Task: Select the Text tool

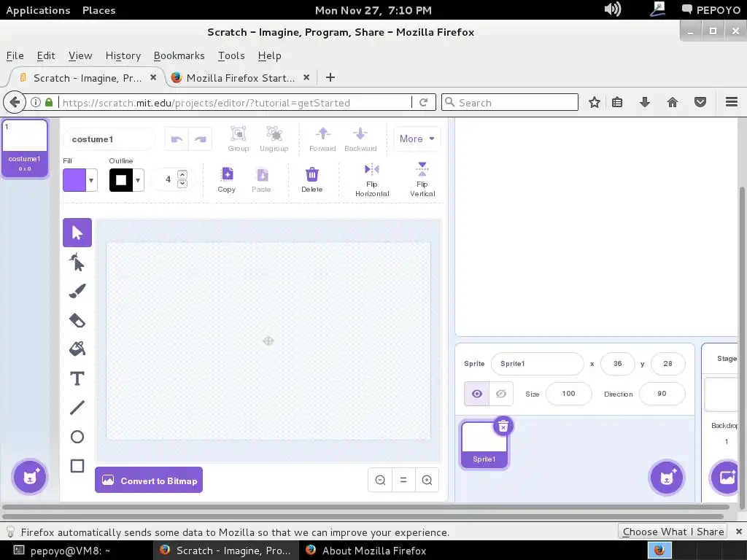Action: click(x=77, y=378)
